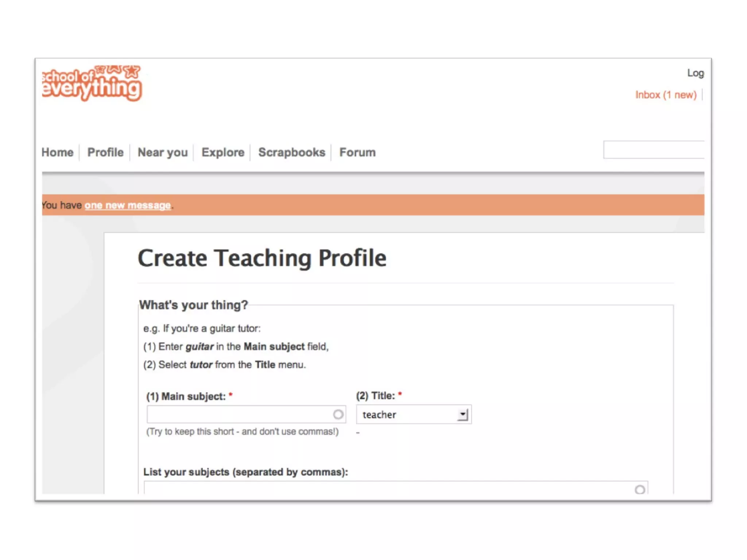Click the autocomplete circle in subjects list field
This screenshot has width=747, height=560.
(x=640, y=489)
